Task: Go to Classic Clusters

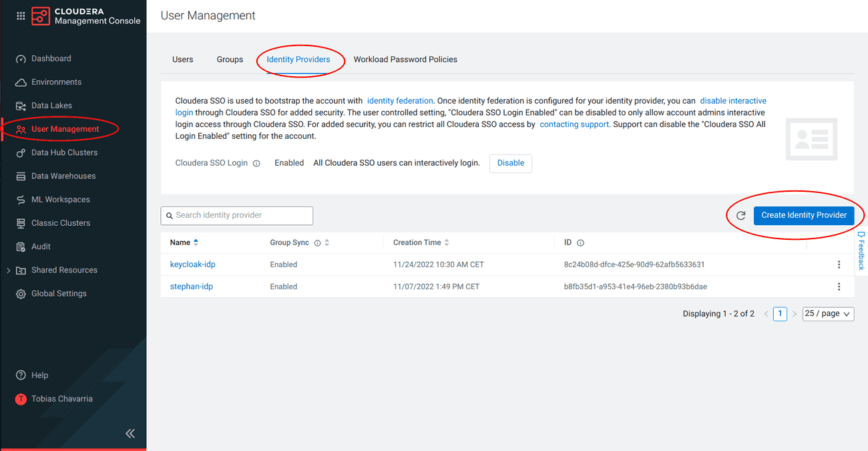Action: click(60, 223)
